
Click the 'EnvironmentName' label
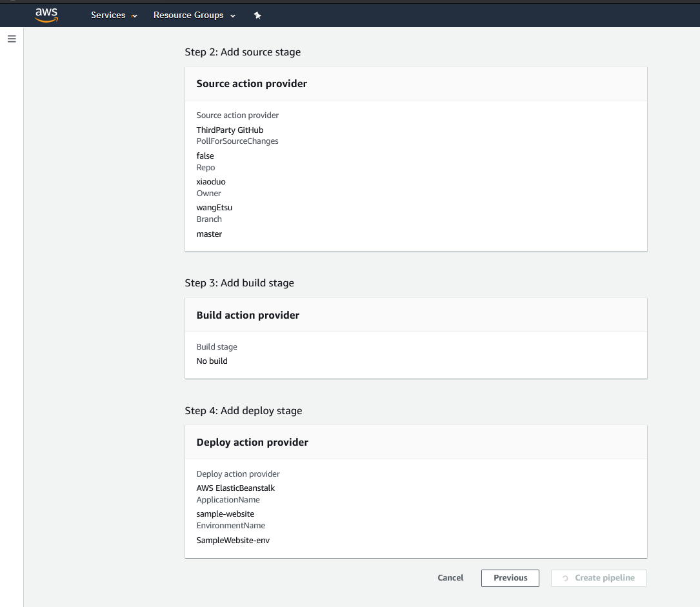click(231, 525)
